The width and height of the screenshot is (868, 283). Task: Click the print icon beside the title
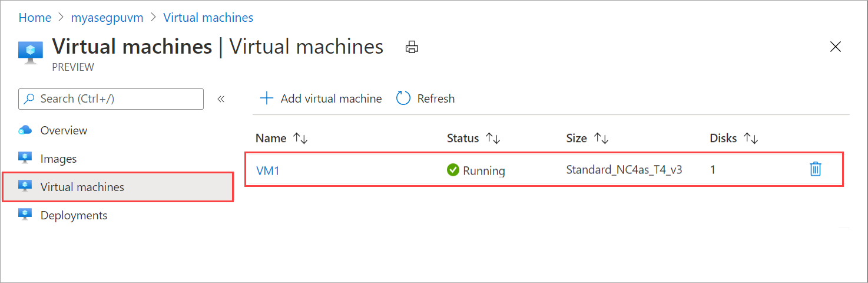[x=412, y=48]
